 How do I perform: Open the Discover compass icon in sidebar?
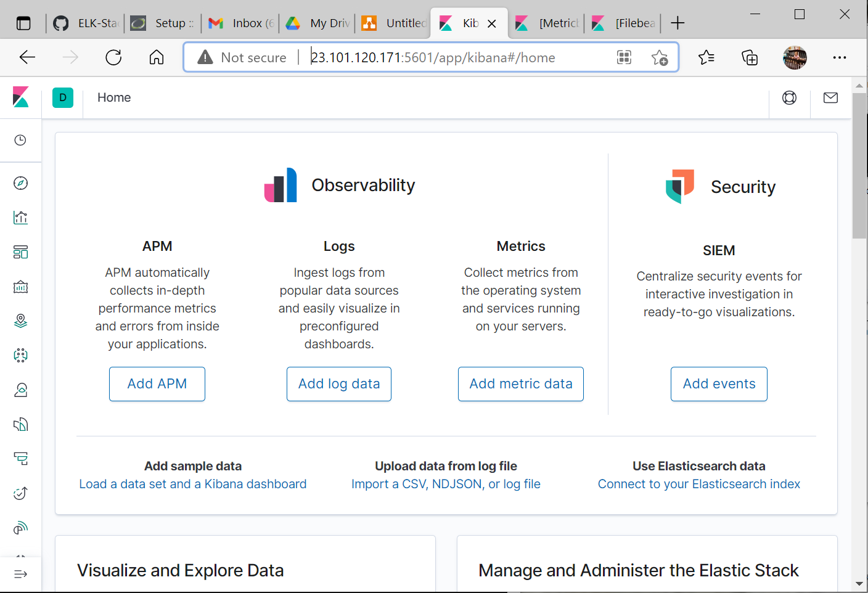click(20, 182)
